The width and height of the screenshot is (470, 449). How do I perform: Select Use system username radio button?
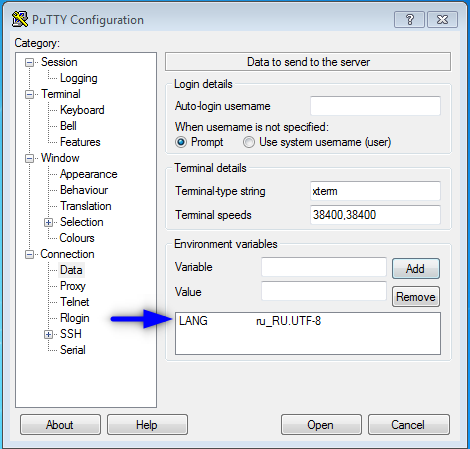(x=249, y=142)
